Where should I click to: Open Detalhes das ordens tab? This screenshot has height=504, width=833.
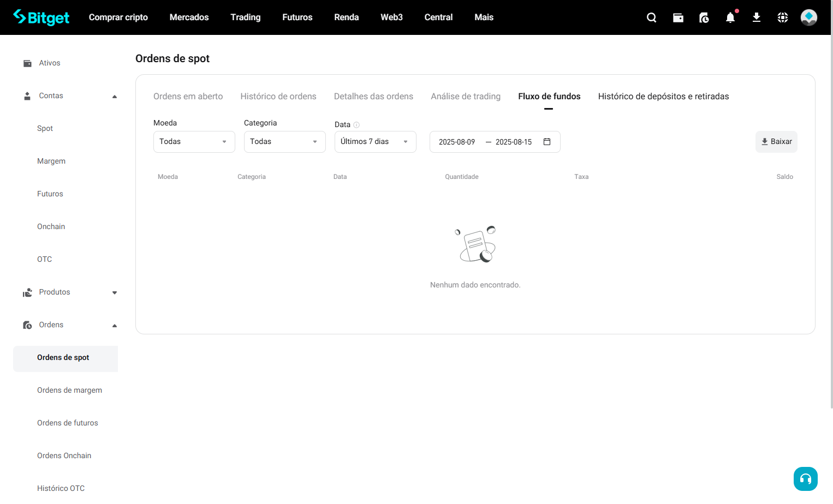coord(373,97)
